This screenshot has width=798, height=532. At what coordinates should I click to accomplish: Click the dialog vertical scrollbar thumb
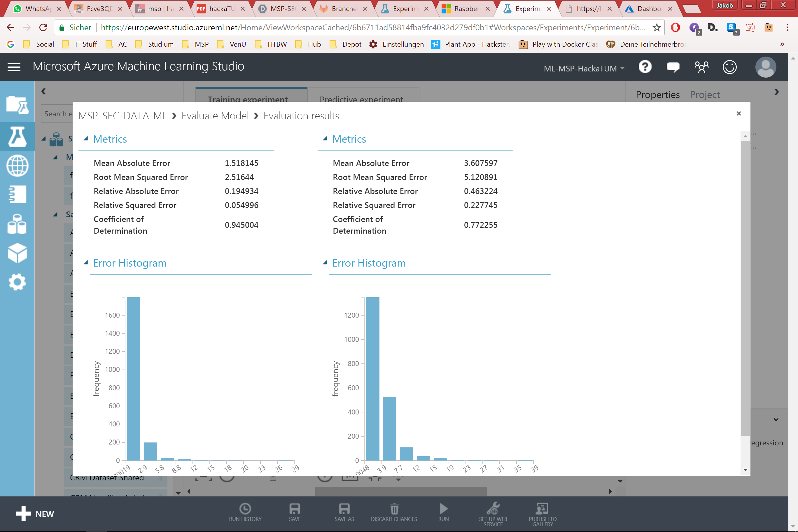tap(745, 288)
